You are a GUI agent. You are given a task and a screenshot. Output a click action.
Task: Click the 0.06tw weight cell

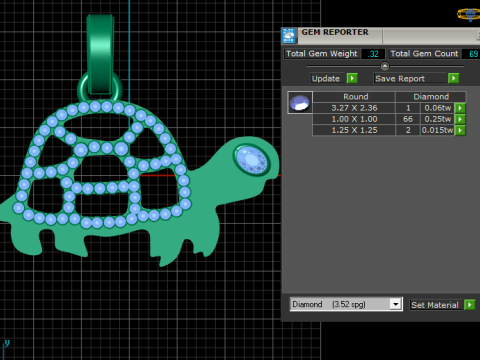point(438,108)
